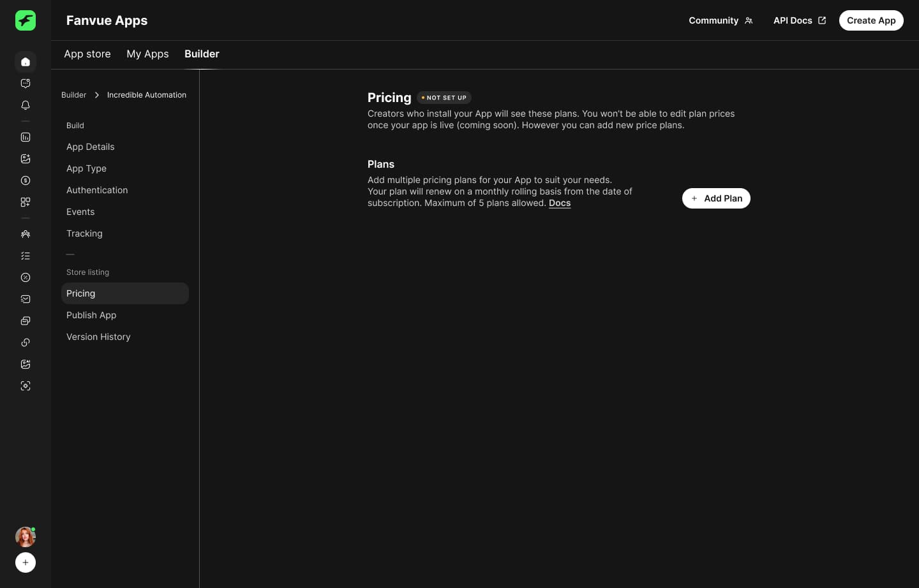Open the bar chart insights icon
The height and width of the screenshot is (588, 919).
[26, 137]
